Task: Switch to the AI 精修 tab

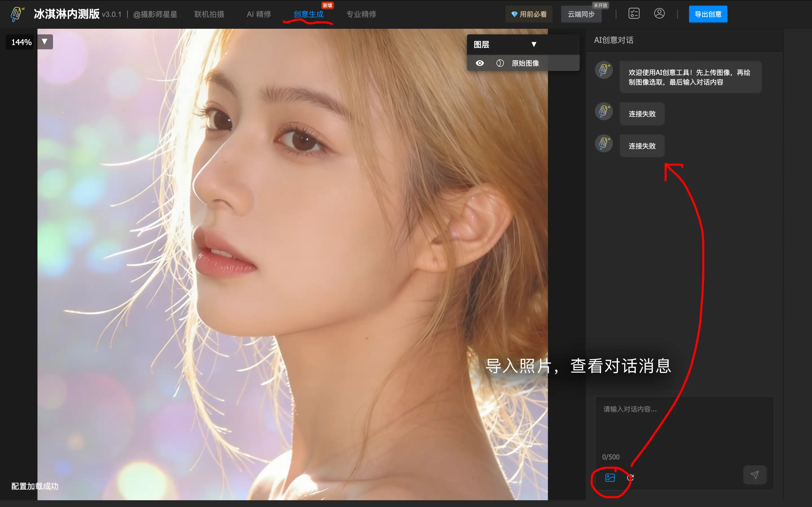Action: [x=259, y=14]
